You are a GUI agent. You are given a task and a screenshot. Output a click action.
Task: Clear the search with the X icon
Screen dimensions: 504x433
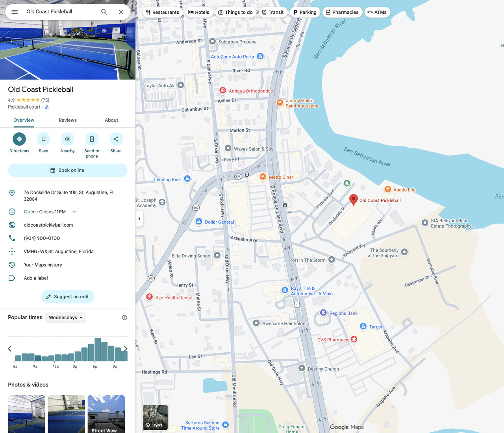[121, 12]
